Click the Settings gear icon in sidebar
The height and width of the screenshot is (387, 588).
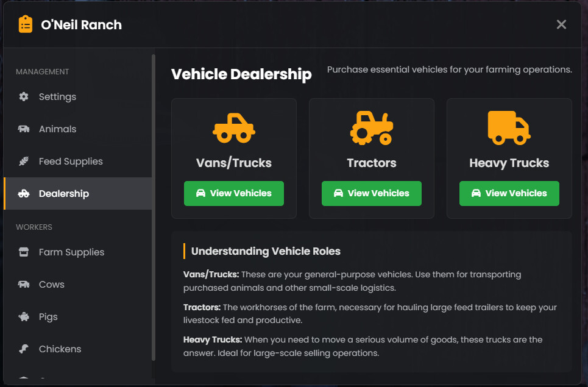coord(24,97)
